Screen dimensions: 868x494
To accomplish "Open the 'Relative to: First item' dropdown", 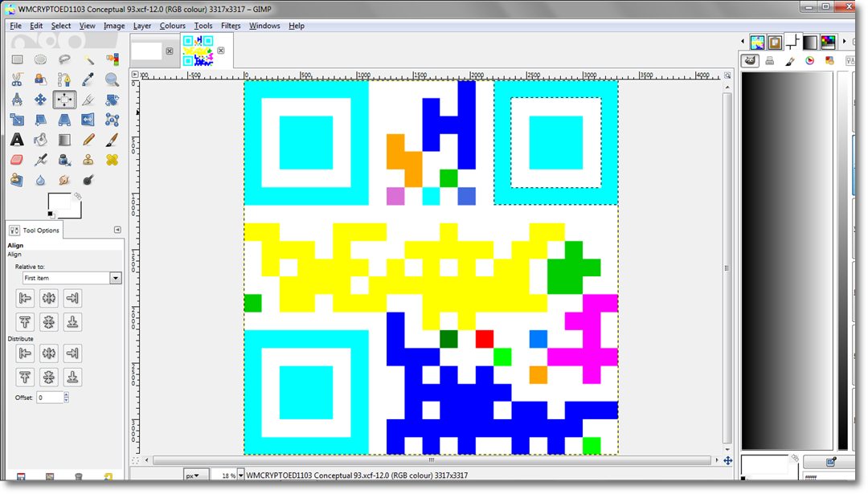I will click(x=72, y=278).
